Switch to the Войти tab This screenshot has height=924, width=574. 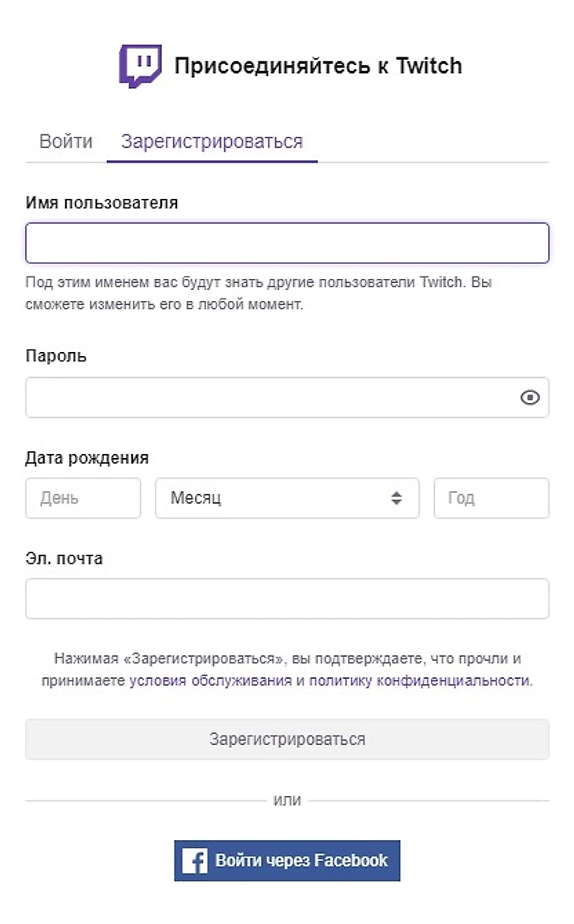pyautogui.click(x=66, y=141)
